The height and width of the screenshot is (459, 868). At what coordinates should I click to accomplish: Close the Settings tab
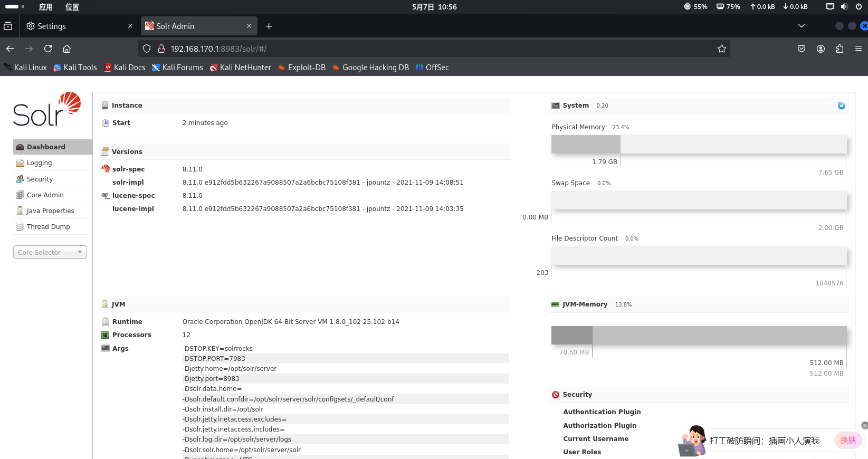130,26
